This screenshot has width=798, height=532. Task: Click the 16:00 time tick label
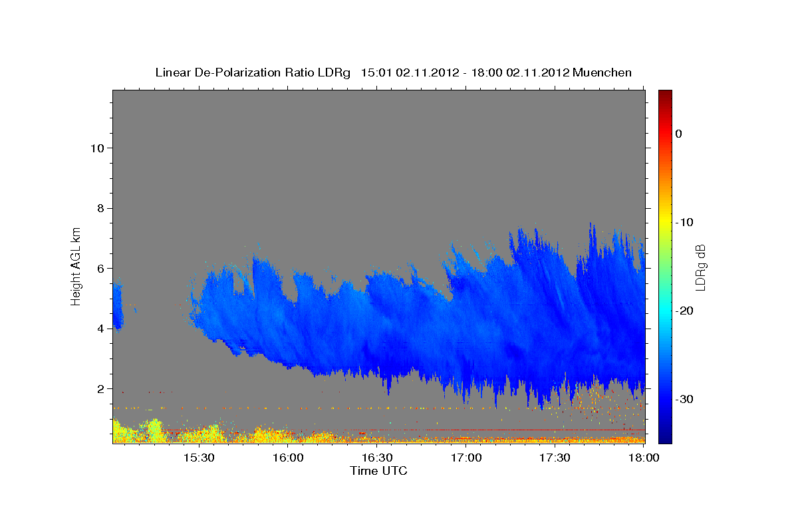(x=288, y=458)
